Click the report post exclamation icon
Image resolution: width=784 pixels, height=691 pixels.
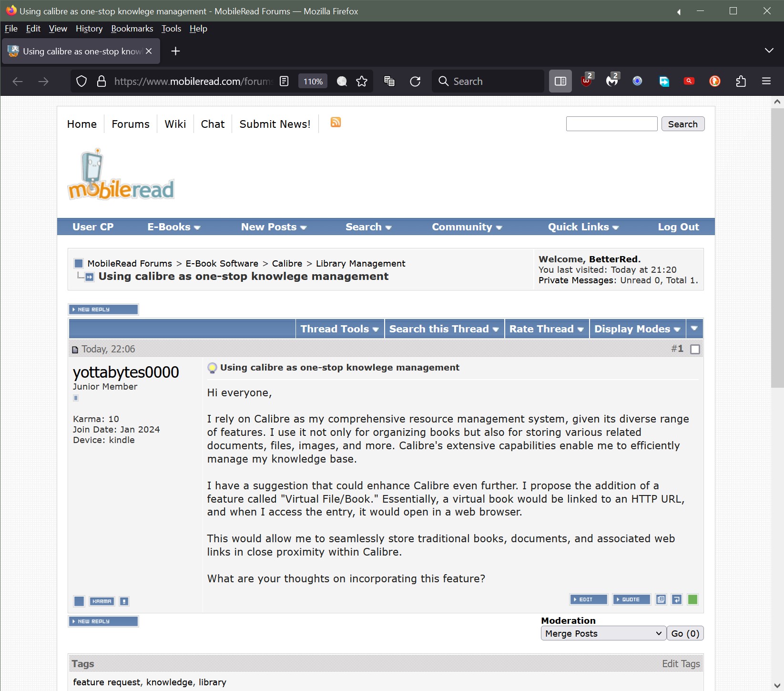(124, 601)
